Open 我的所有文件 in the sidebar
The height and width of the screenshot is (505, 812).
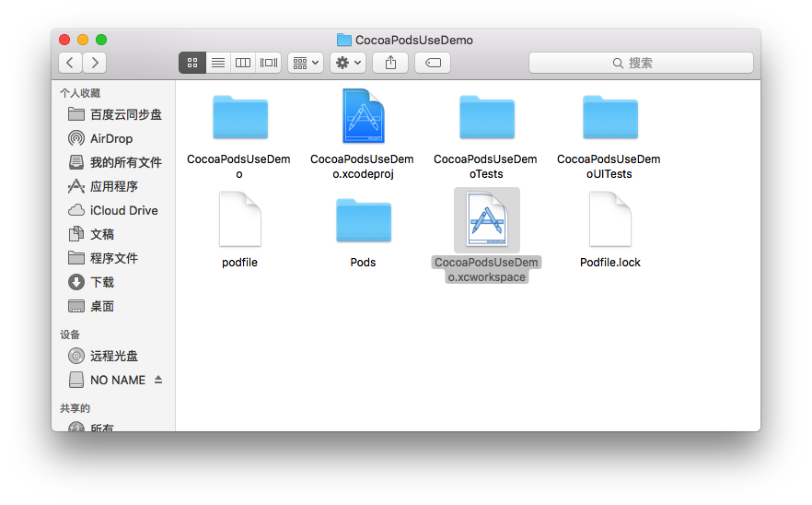pos(114,162)
